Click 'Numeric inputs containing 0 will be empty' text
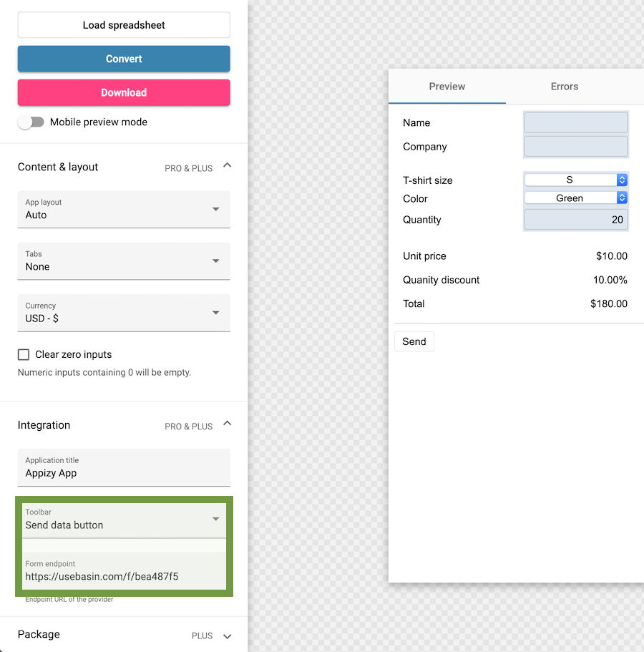 [x=104, y=372]
